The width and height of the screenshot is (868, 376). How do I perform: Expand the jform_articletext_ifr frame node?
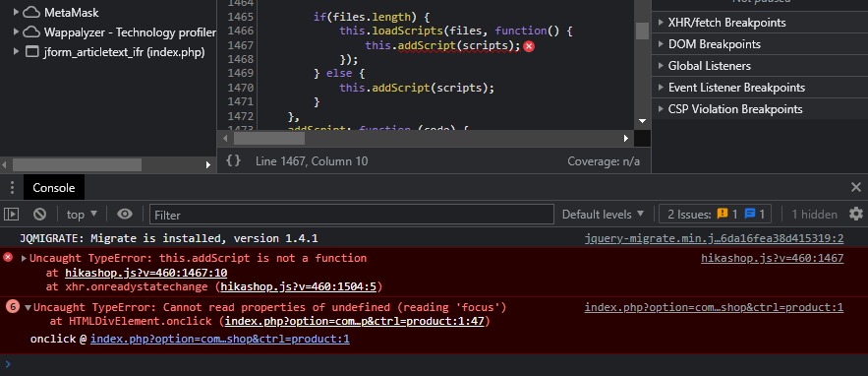pyautogui.click(x=16, y=51)
